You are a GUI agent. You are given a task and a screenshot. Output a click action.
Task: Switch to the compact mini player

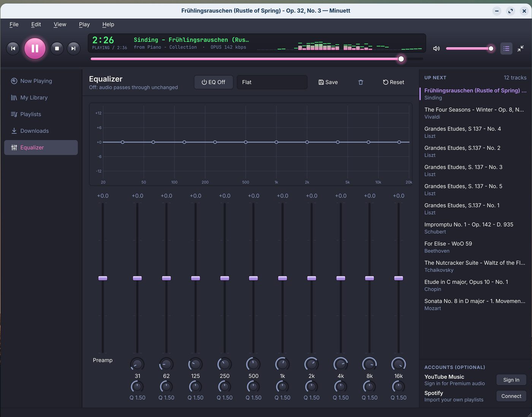(521, 48)
